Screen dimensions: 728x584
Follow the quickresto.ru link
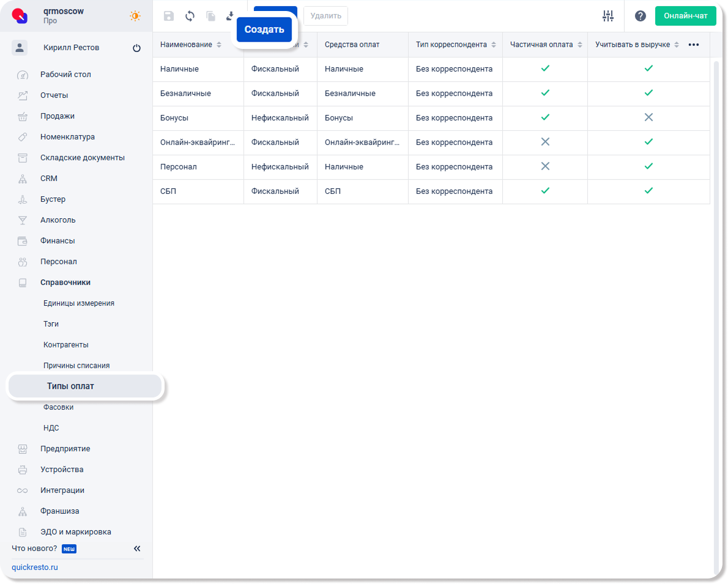point(35,567)
